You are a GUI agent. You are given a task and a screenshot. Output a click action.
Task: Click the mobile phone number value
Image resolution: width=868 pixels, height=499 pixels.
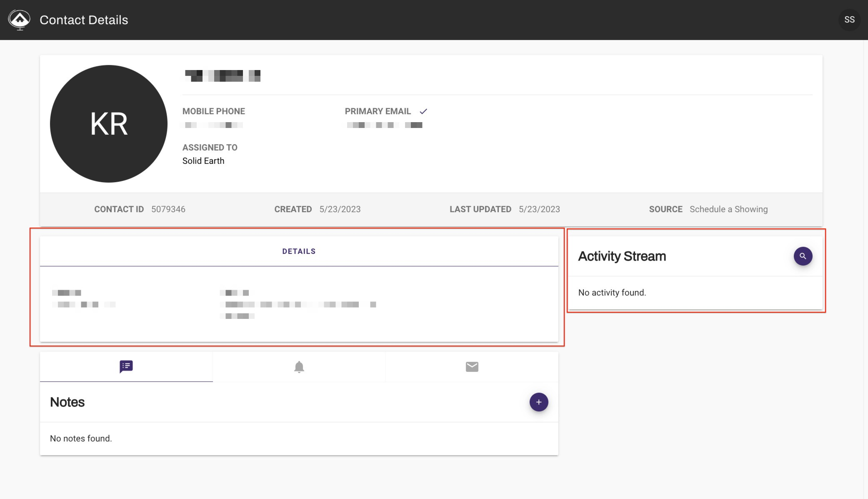[x=213, y=125]
